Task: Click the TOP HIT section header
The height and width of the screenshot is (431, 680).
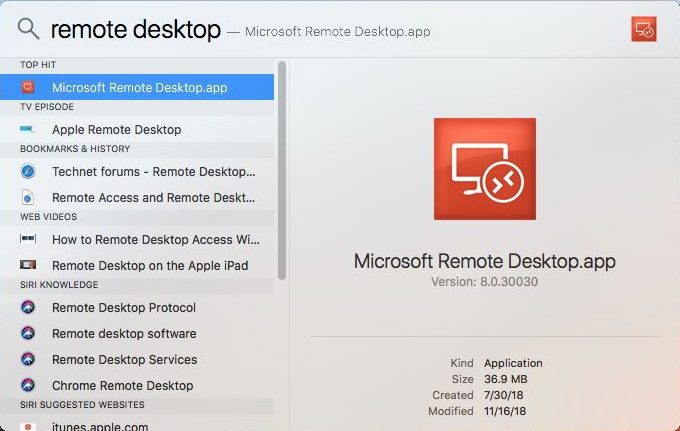Action: (38, 65)
